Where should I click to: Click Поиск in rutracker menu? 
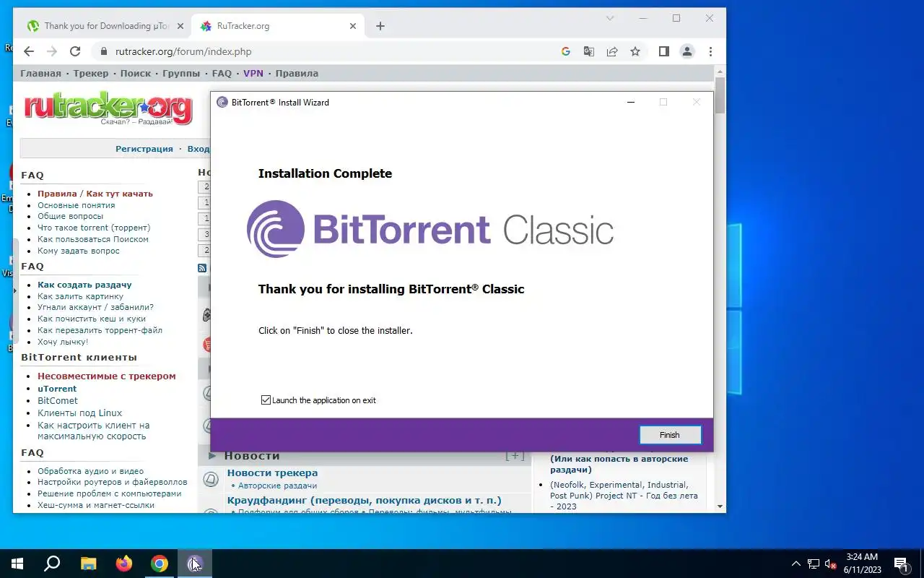pyautogui.click(x=136, y=73)
